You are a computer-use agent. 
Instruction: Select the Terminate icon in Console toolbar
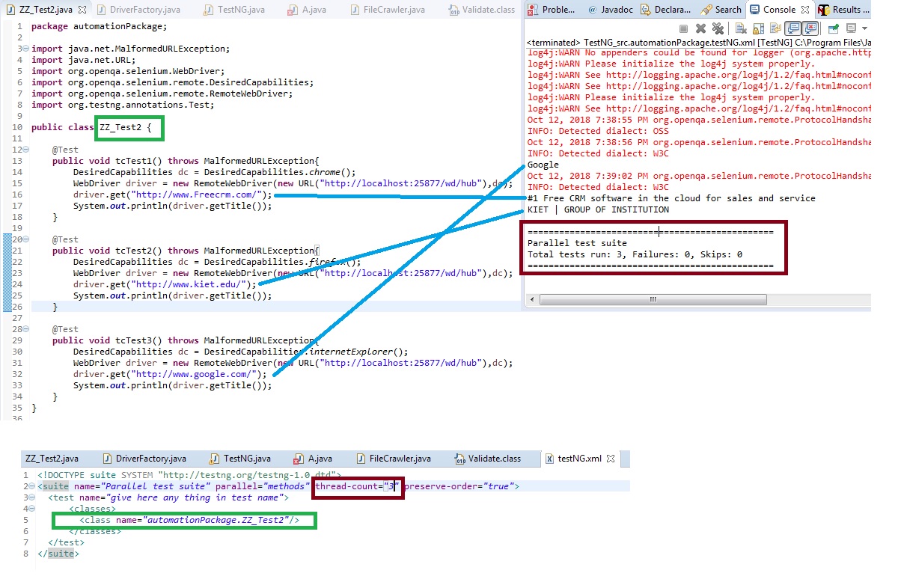pyautogui.click(x=682, y=28)
